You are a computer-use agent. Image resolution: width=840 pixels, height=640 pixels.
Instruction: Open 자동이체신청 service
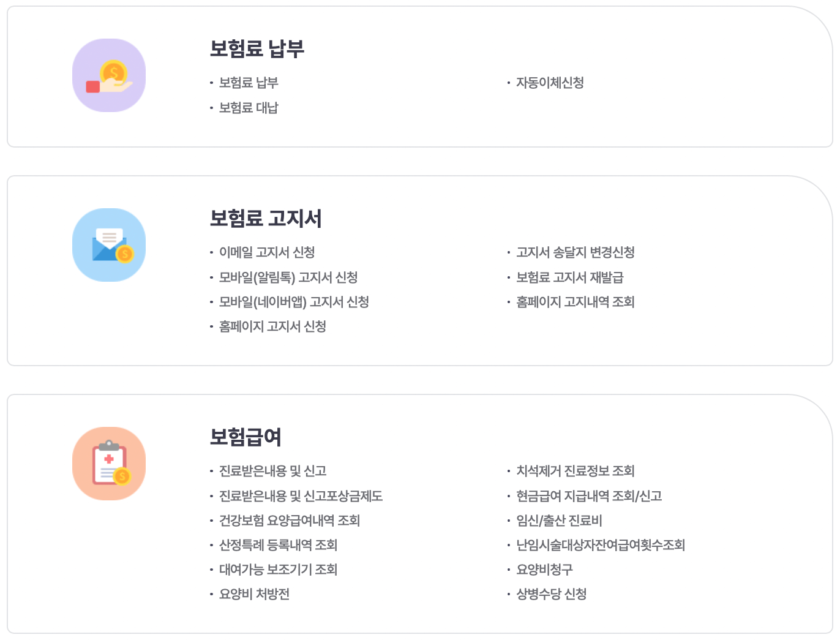pyautogui.click(x=549, y=82)
